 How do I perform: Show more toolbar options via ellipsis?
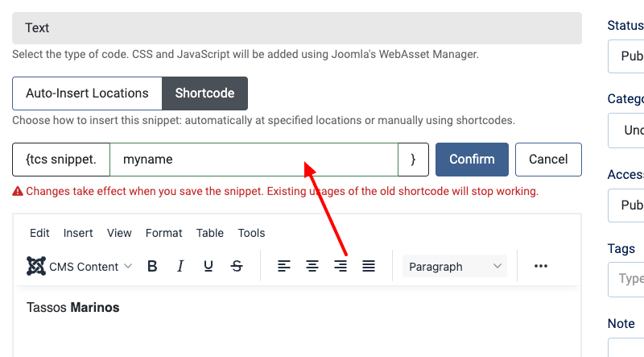(x=540, y=266)
